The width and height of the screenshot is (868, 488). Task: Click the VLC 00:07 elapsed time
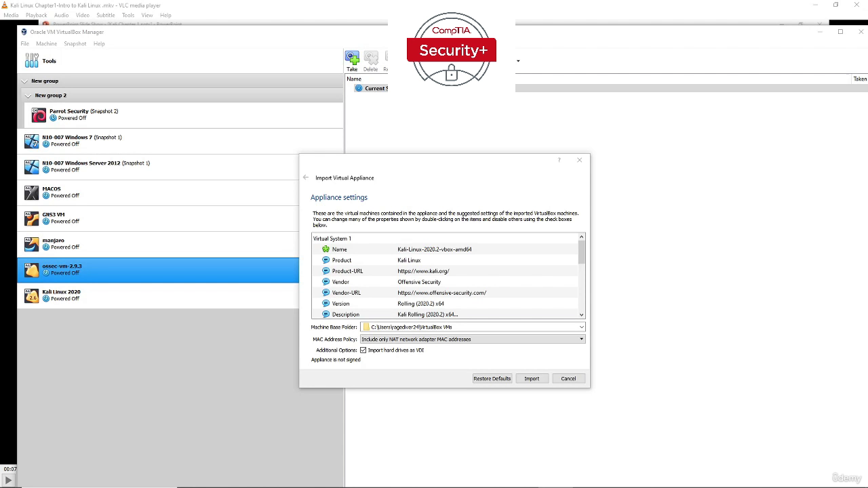[9, 469]
